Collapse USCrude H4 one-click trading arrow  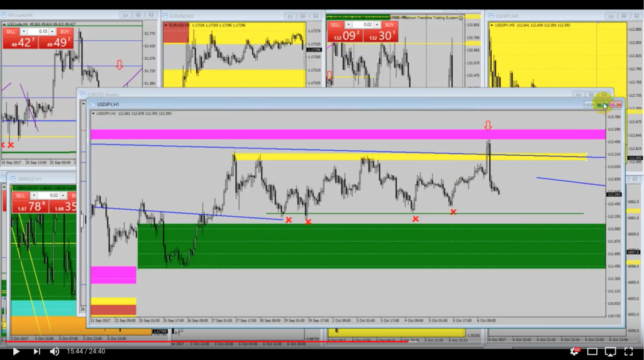4,25
